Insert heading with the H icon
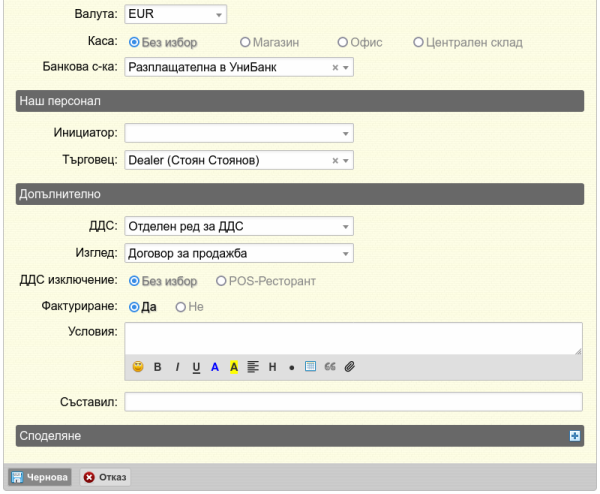The height and width of the screenshot is (494, 600). tap(272, 367)
